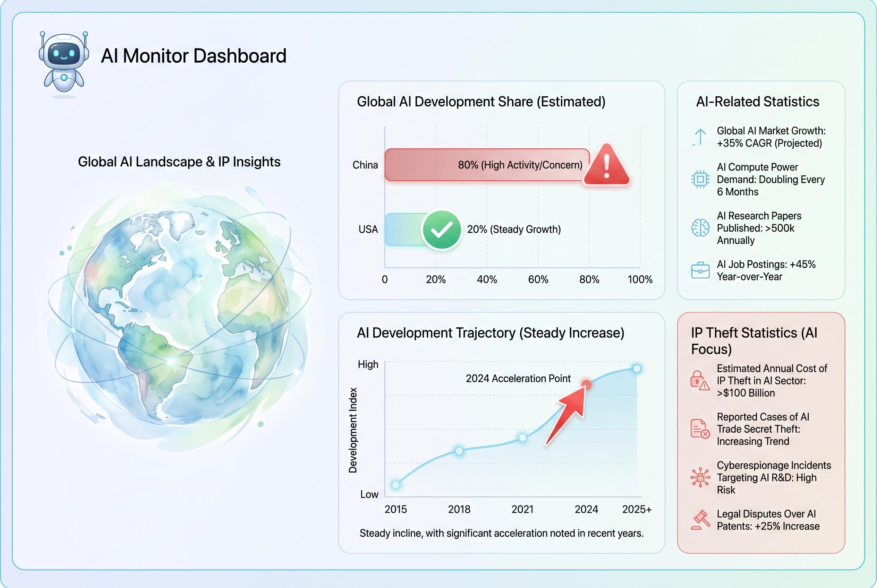Select the 2021 data point on curve

pyautogui.click(x=522, y=438)
